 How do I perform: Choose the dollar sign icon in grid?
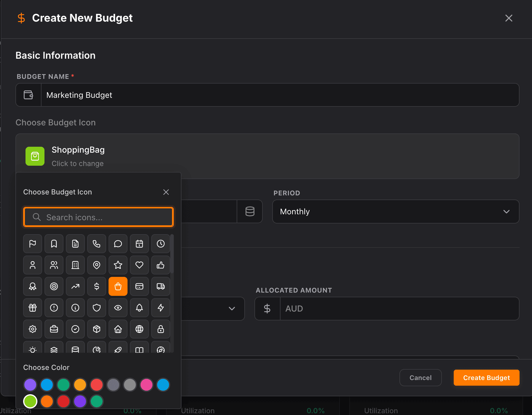tap(97, 286)
